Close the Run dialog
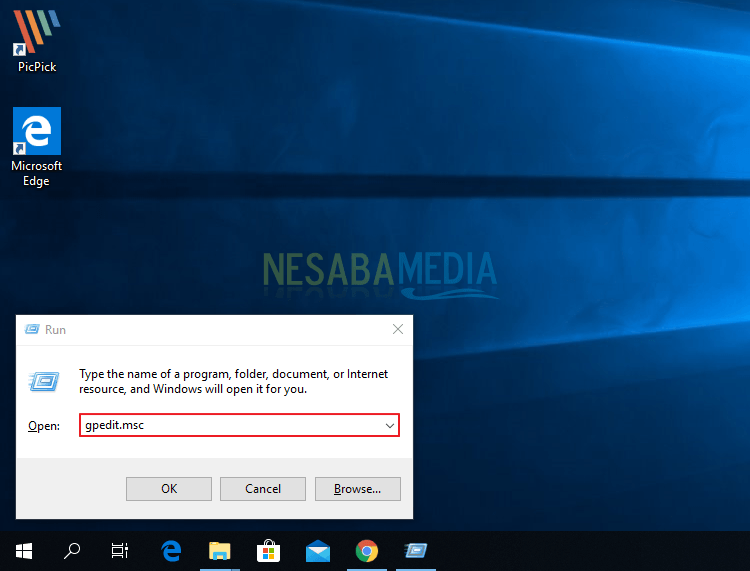Image resolution: width=750 pixels, height=571 pixels. point(398,329)
